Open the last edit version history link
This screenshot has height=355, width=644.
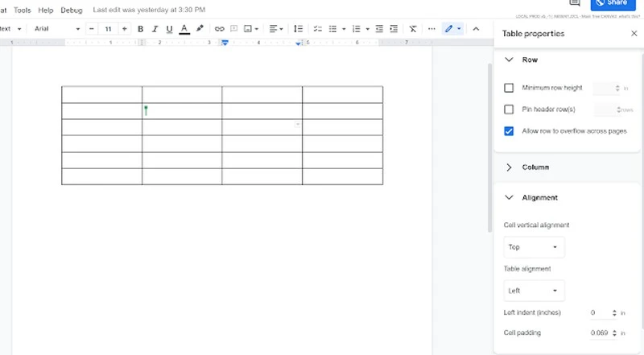click(x=149, y=10)
